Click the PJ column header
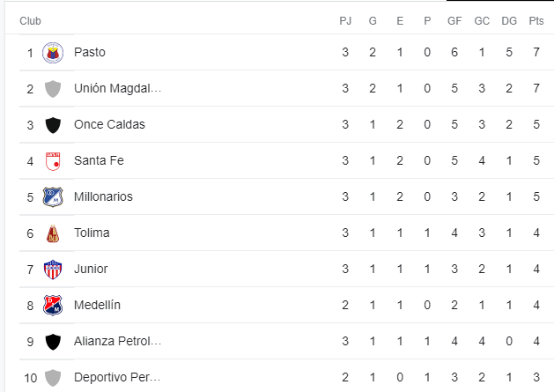 [x=345, y=21]
